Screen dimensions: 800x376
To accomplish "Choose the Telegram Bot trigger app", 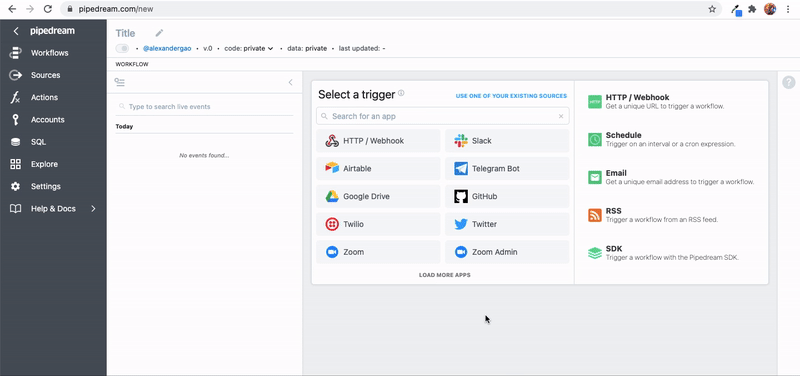I will coord(507,168).
